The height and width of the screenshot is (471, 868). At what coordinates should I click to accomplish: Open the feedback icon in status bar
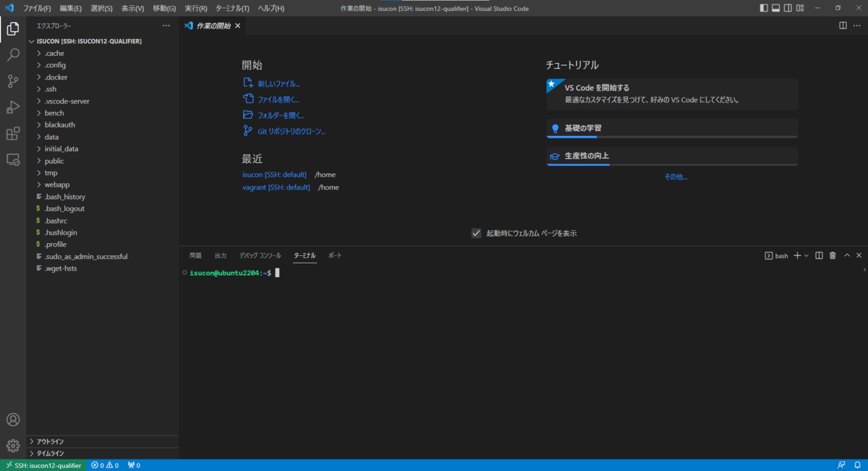(x=841, y=465)
